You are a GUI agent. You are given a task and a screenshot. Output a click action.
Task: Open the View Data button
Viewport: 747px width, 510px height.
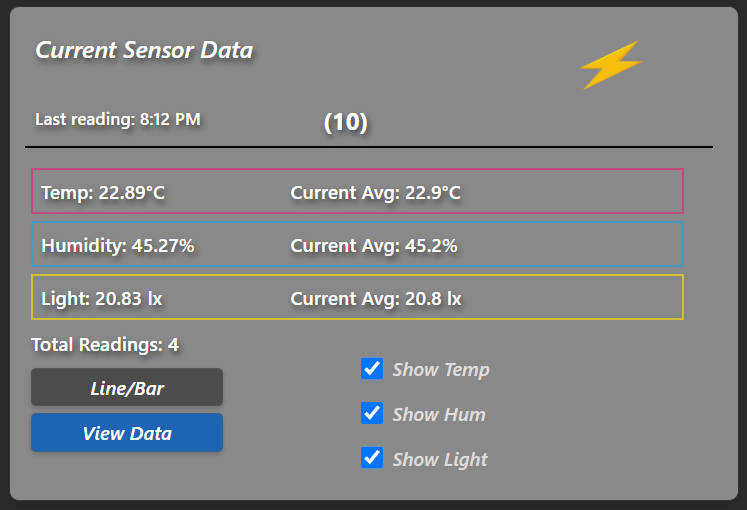[127, 433]
